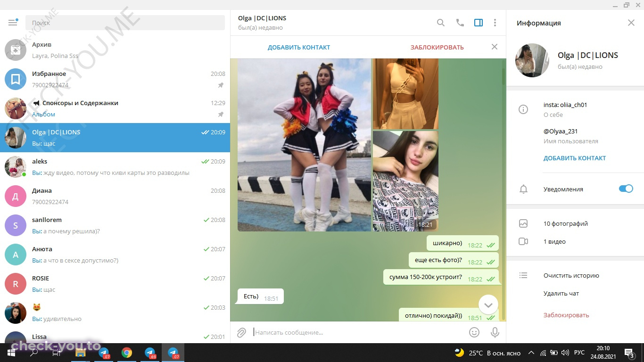Record a voice message with the microphone
The height and width of the screenshot is (362, 644).
pos(495,332)
